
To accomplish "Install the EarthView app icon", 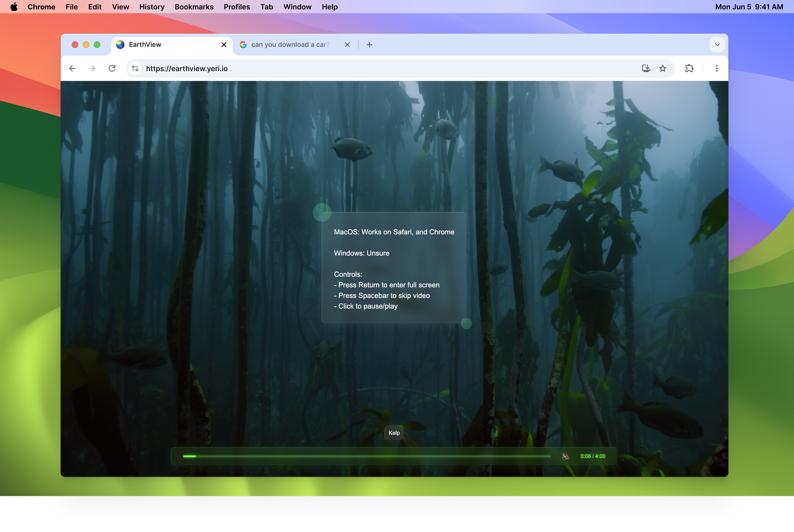I will click(x=646, y=69).
